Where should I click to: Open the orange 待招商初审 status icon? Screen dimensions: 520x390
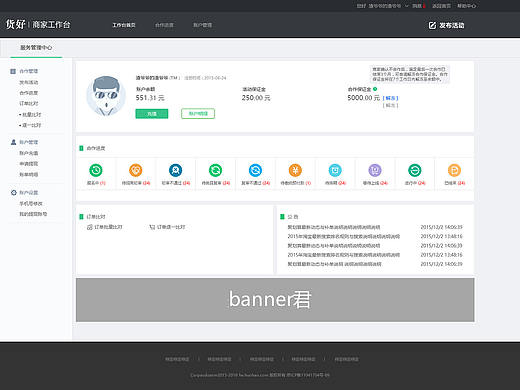136,170
